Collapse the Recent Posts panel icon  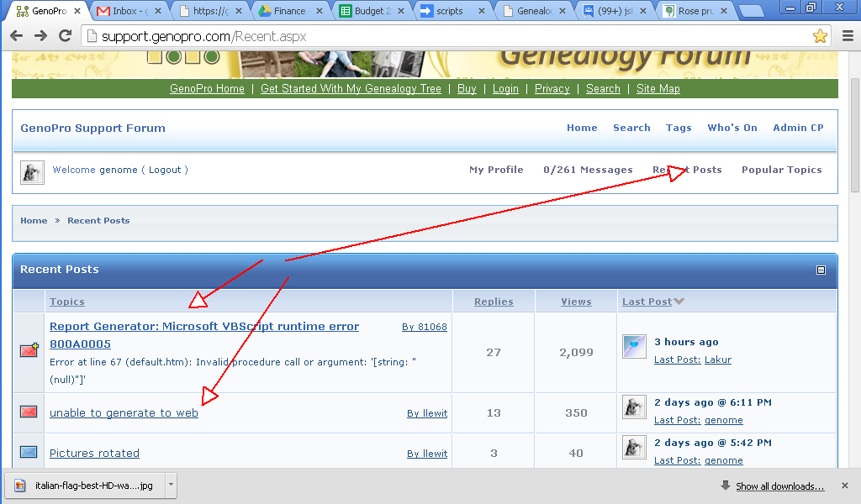tap(821, 270)
